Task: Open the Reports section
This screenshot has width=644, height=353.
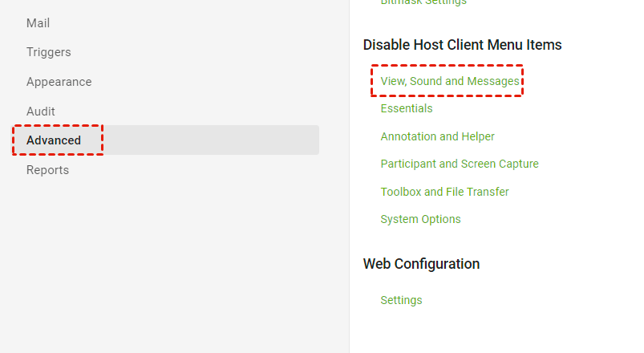Action: (47, 170)
